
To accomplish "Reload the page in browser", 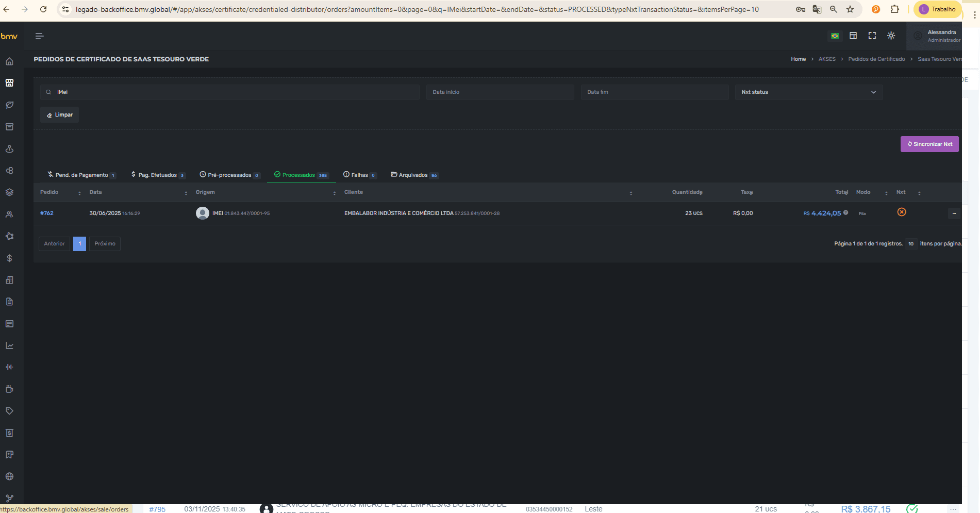I will (x=43, y=9).
